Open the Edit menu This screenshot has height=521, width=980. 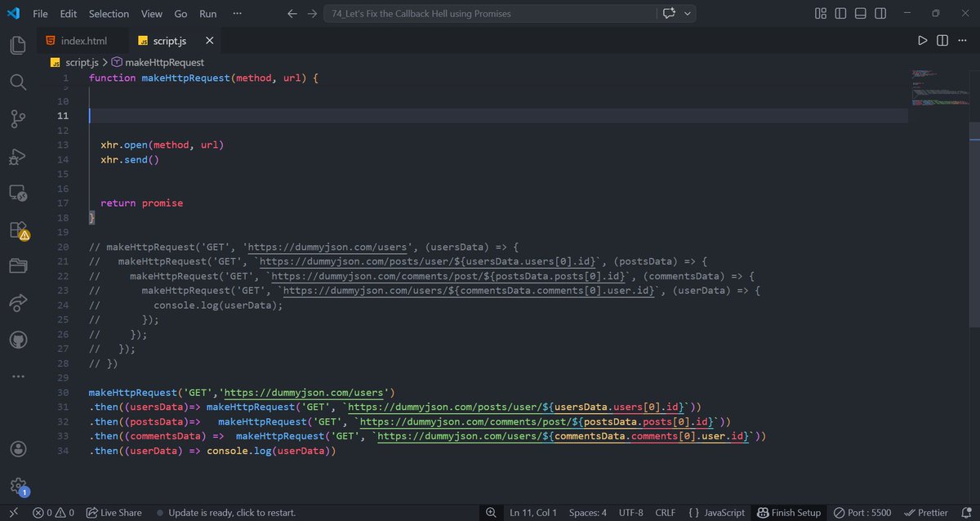[69, 14]
